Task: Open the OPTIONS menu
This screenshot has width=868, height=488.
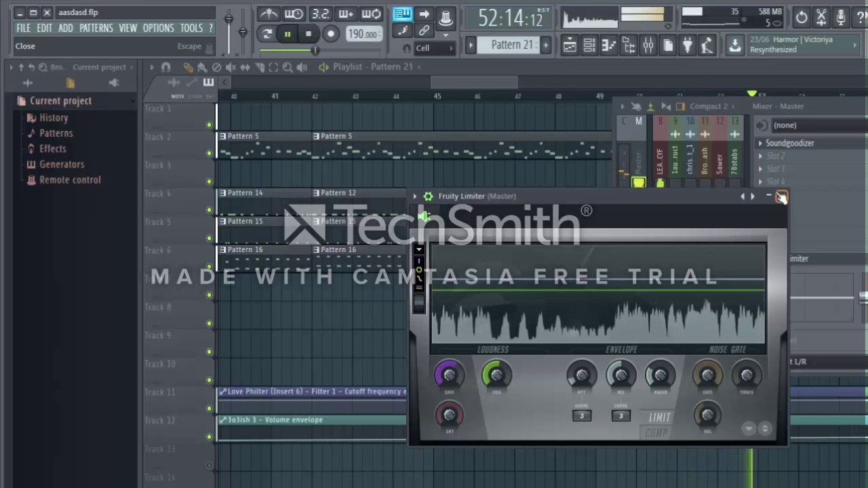Action: pyautogui.click(x=158, y=28)
